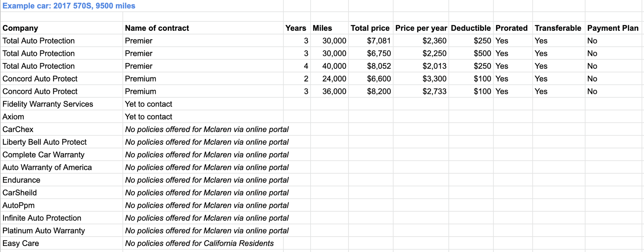Select the Platinum Auto Warranty cell

pos(62,231)
